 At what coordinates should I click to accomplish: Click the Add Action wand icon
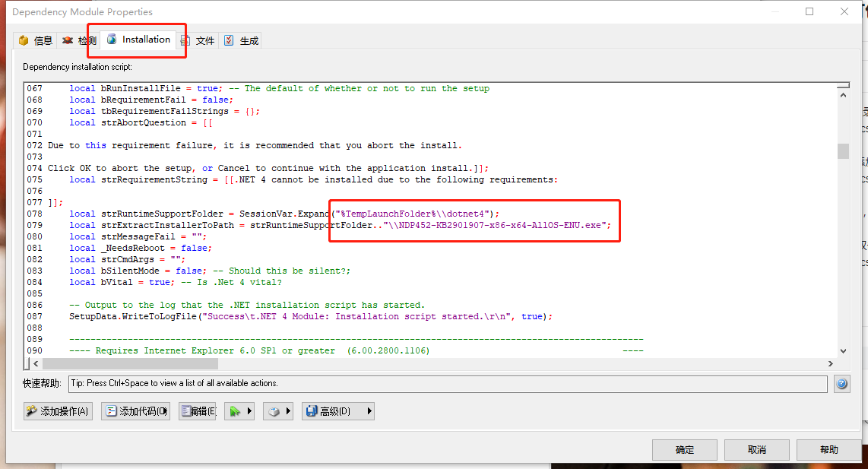[x=31, y=410]
